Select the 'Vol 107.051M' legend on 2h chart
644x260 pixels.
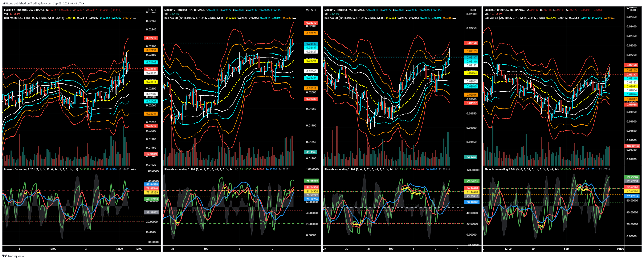[x=493, y=14]
